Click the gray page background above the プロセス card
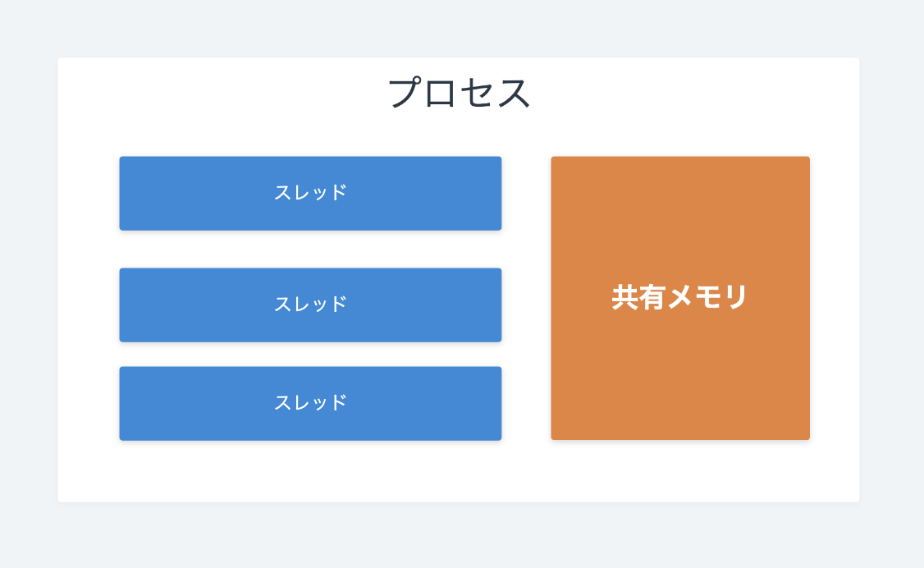This screenshot has height=568, width=924. point(459,28)
